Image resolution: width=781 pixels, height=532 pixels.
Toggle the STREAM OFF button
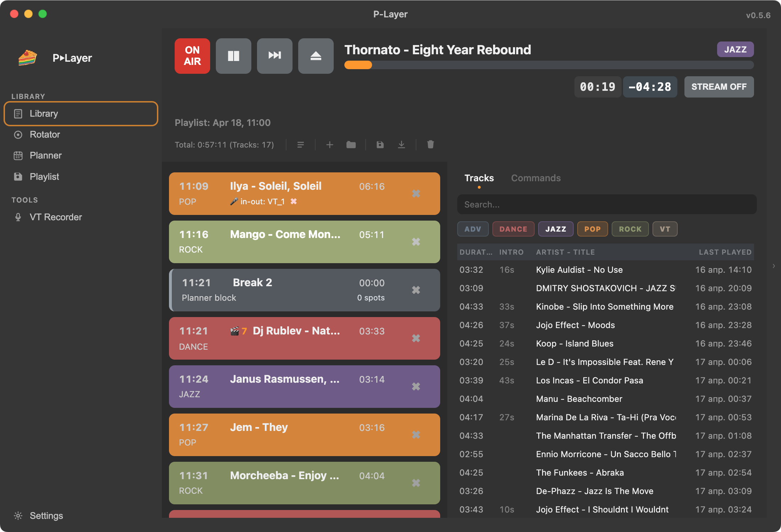(719, 87)
